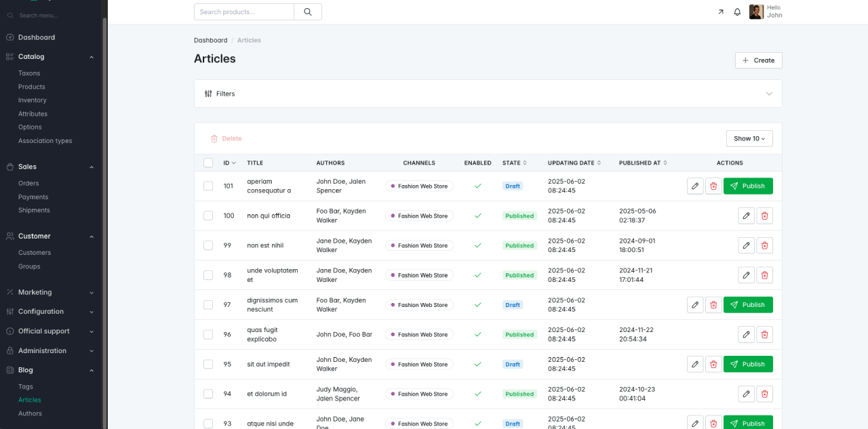The height and width of the screenshot is (429, 868).
Task: Click trash delete icon for article 99
Action: click(764, 245)
